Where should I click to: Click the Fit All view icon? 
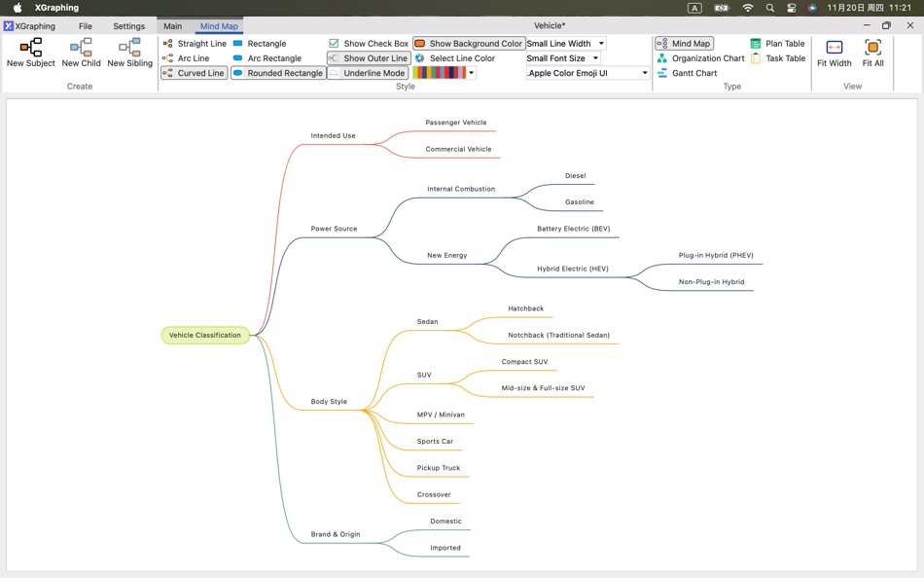(872, 54)
